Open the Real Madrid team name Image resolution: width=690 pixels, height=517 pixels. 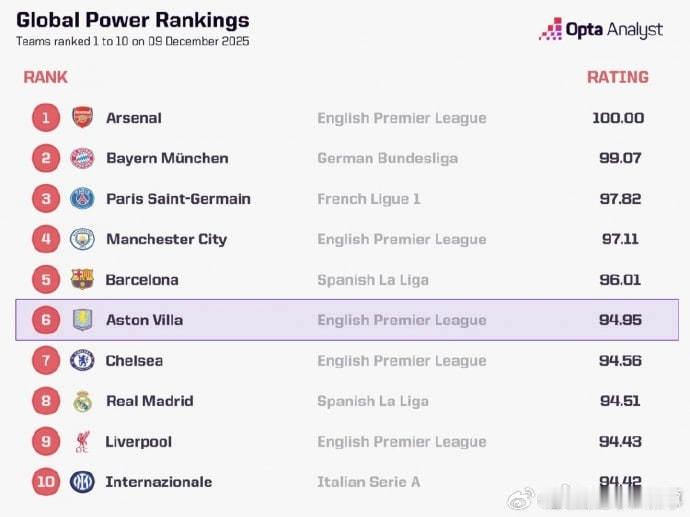(150, 401)
